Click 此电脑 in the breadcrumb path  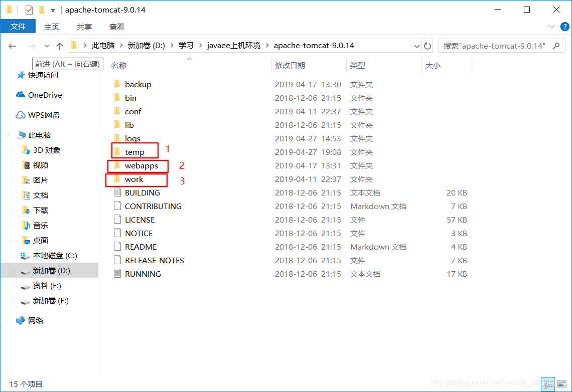103,46
